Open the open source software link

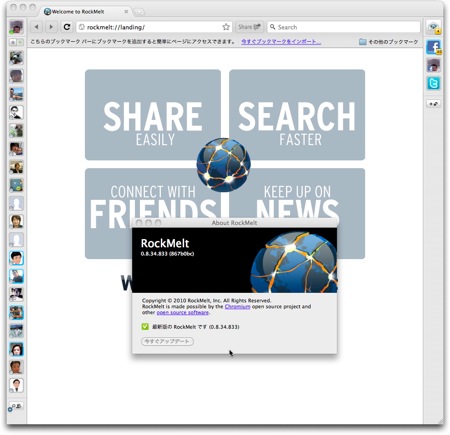click(x=183, y=312)
